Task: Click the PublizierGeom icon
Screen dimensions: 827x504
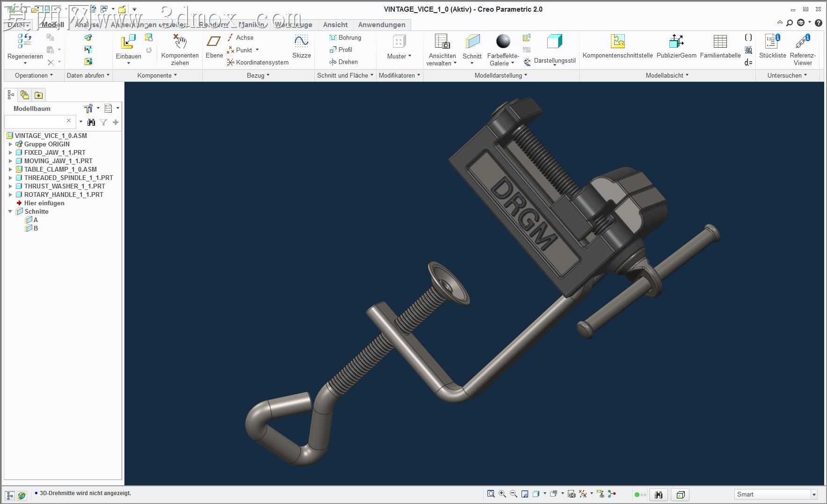Action: pos(676,42)
